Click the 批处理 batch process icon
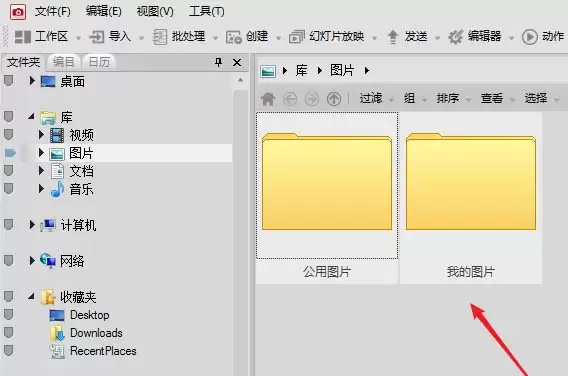The height and width of the screenshot is (376, 568). point(160,37)
